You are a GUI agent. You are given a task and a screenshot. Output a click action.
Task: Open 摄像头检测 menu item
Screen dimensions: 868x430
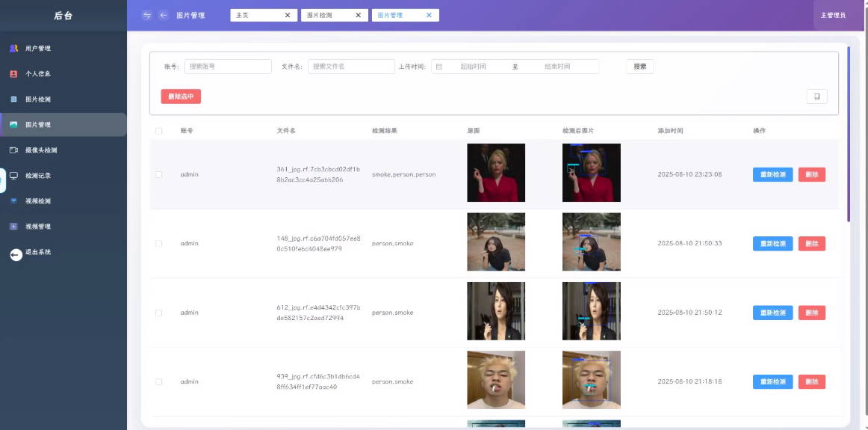[63, 150]
